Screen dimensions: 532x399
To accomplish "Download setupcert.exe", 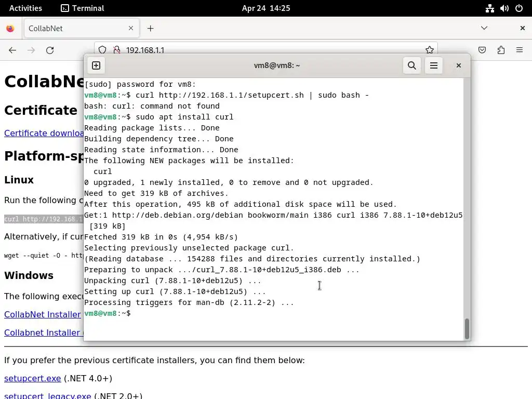I will pyautogui.click(x=33, y=378).
